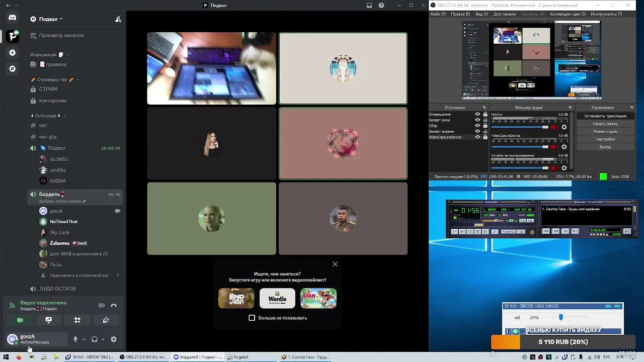Undock the Источники panel in OBS
Screen dimensions: 644x362
(x=485, y=108)
